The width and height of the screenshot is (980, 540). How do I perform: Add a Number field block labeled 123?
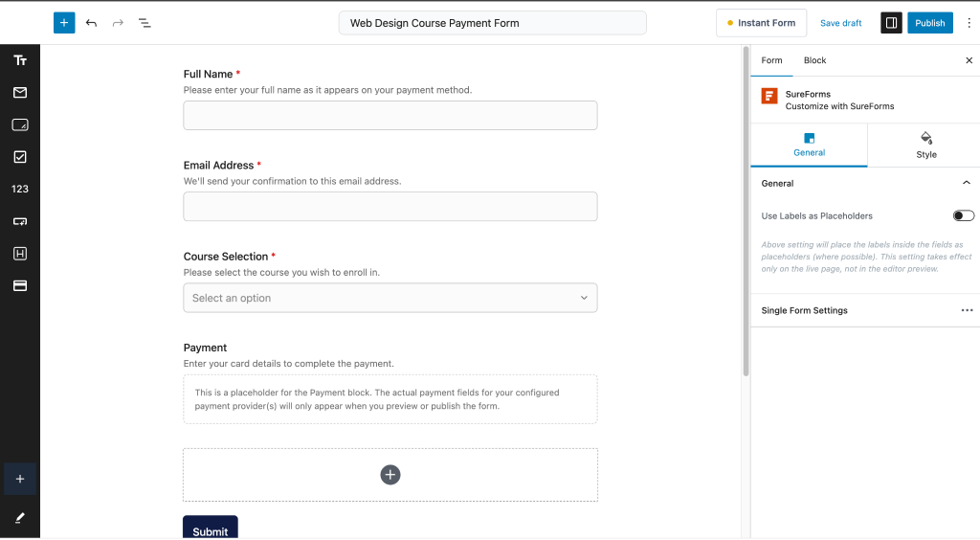(x=20, y=189)
